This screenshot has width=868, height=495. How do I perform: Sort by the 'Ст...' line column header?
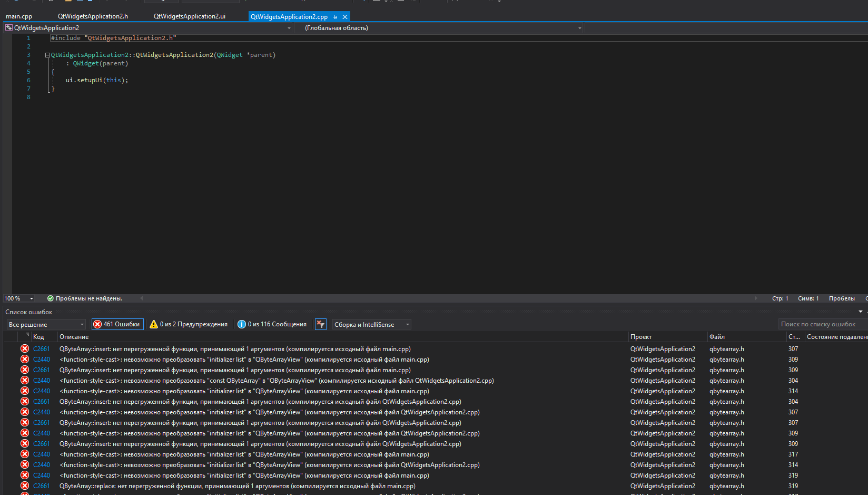point(794,337)
